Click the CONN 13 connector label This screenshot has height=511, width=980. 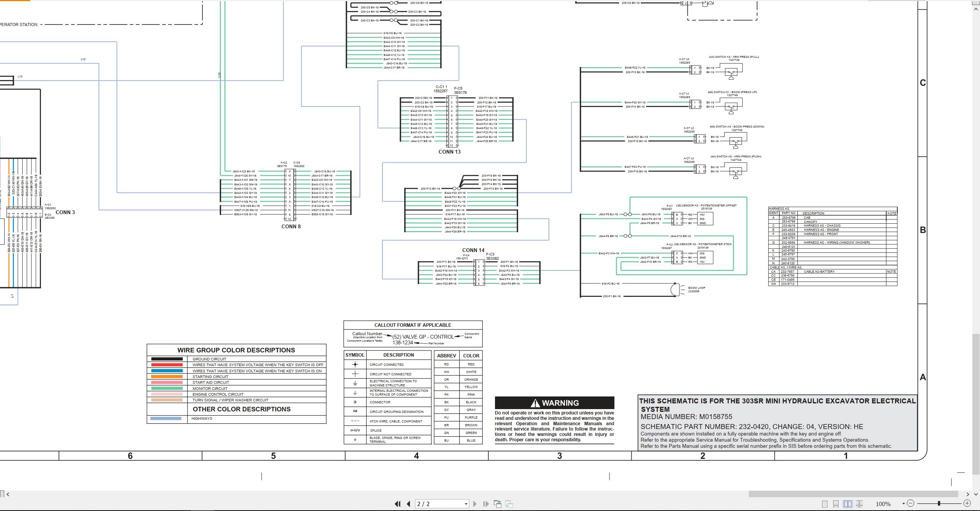(x=449, y=152)
